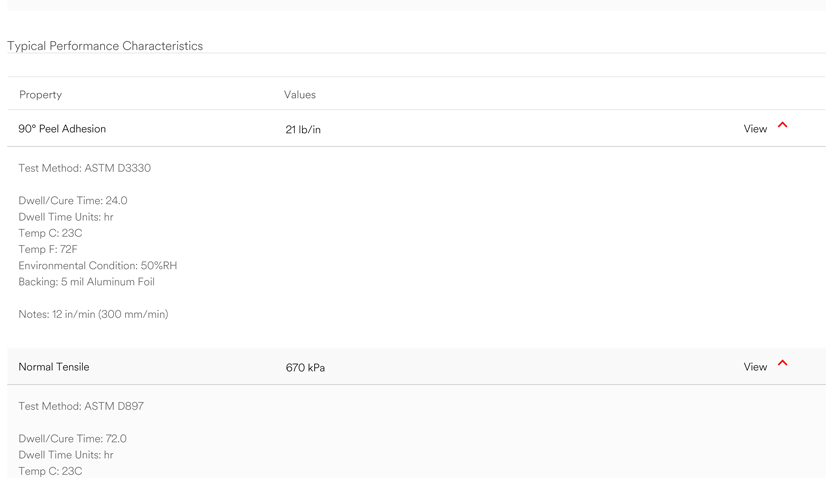Click Backing: 5 mil Aluminum Foil text
Viewport: 830px width, 478px height.
click(x=86, y=282)
